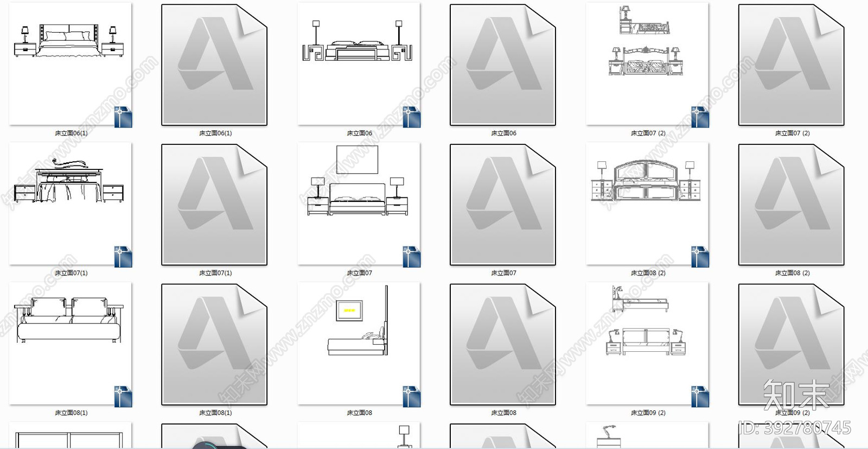Open the 床立面08 side-view bed drawing preview

[359, 343]
